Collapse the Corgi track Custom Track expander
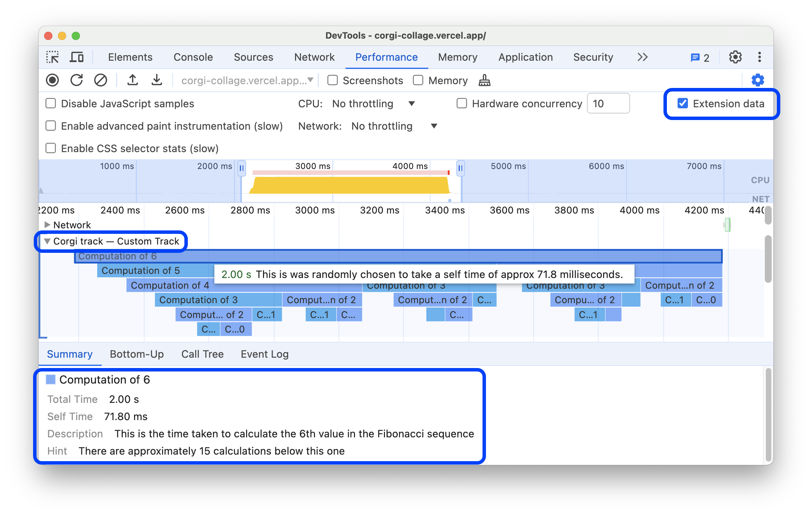This screenshot has height=516, width=812. pyautogui.click(x=47, y=241)
